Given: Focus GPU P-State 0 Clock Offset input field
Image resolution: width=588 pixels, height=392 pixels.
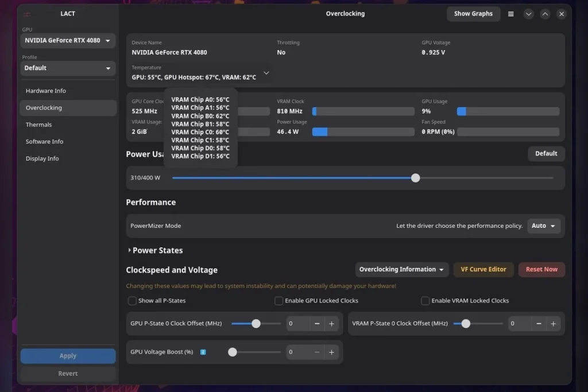Looking at the screenshot, I should (298, 324).
